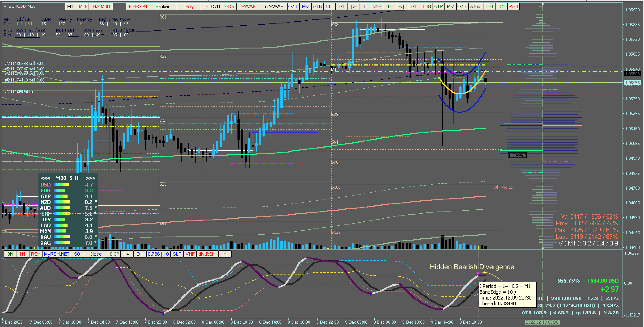Click the '>>>' arrows in the currency strength panel
This screenshot has height=327, width=644.
pos(91,178)
